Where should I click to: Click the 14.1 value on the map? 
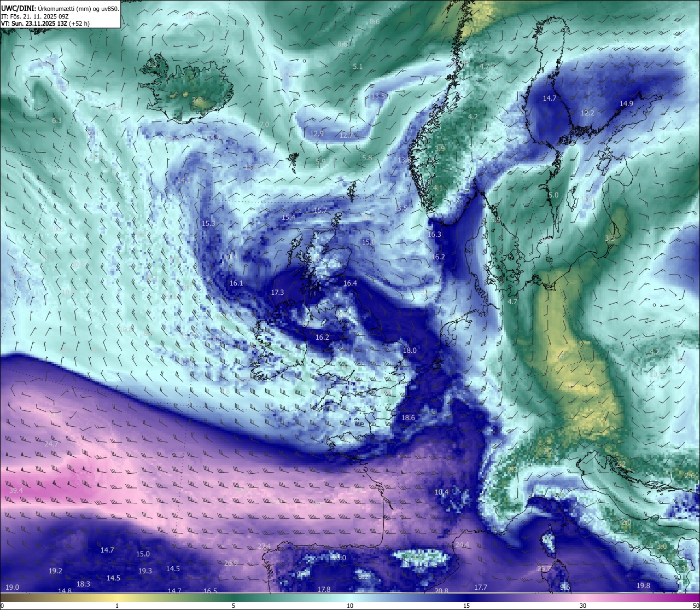(184, 180)
